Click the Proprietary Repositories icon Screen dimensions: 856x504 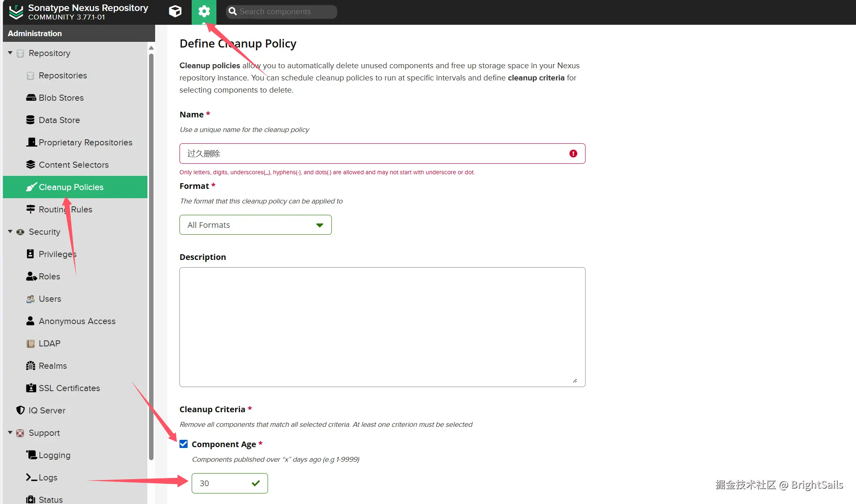click(x=31, y=142)
